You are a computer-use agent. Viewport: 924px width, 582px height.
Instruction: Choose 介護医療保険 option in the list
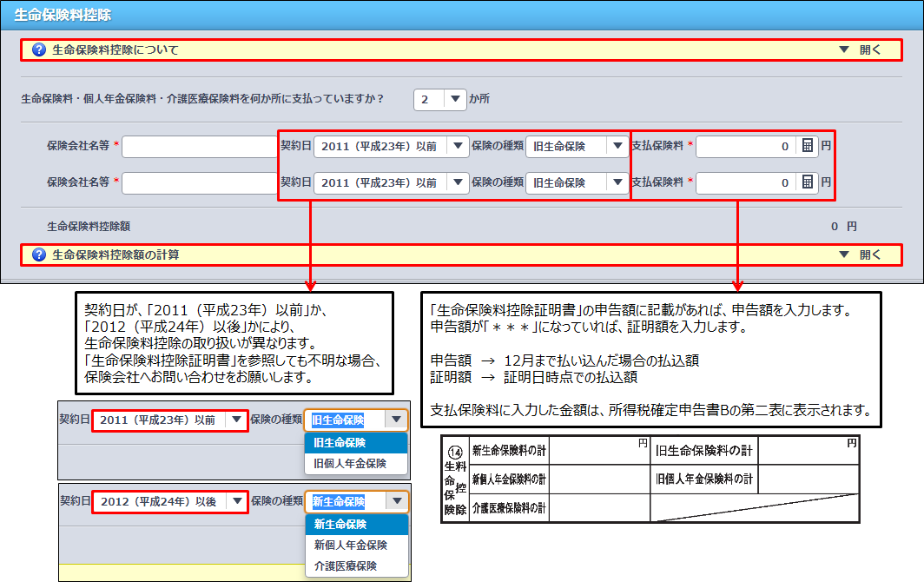346,566
